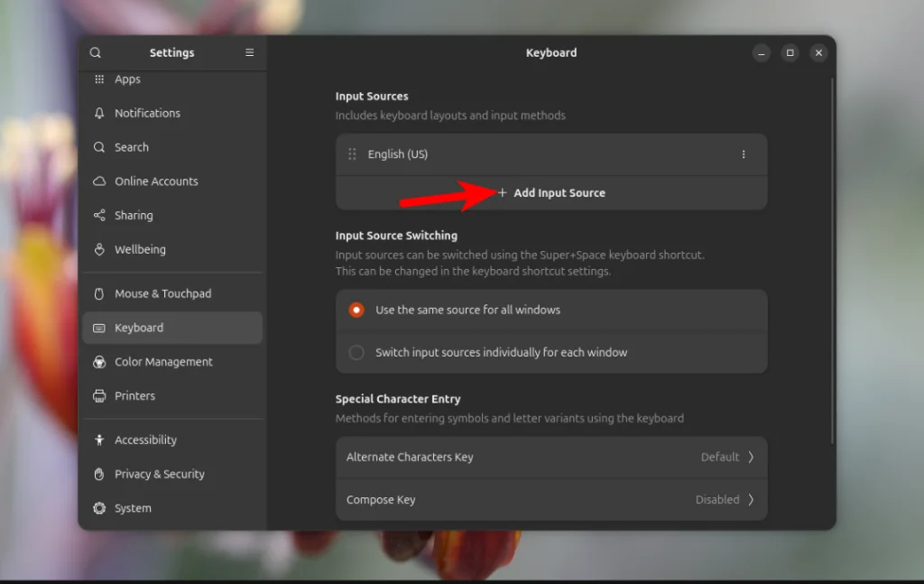Click Add Input Source
The image size is (924, 584).
[551, 192]
